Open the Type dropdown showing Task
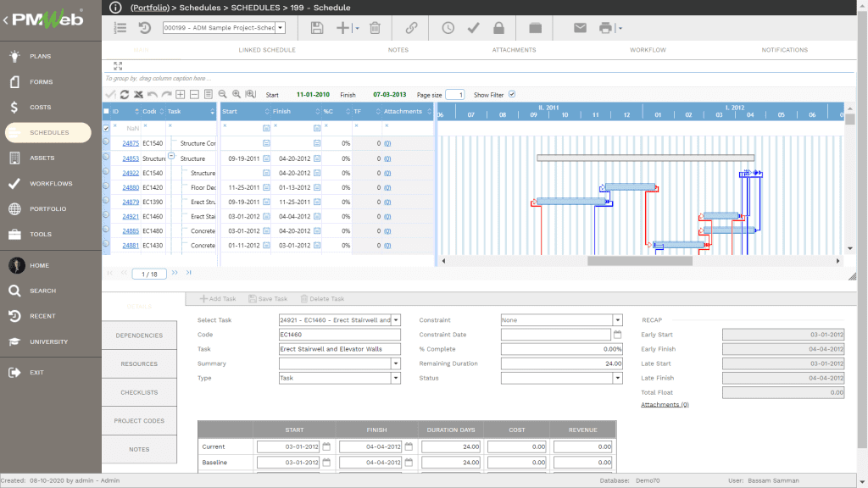 (396, 378)
